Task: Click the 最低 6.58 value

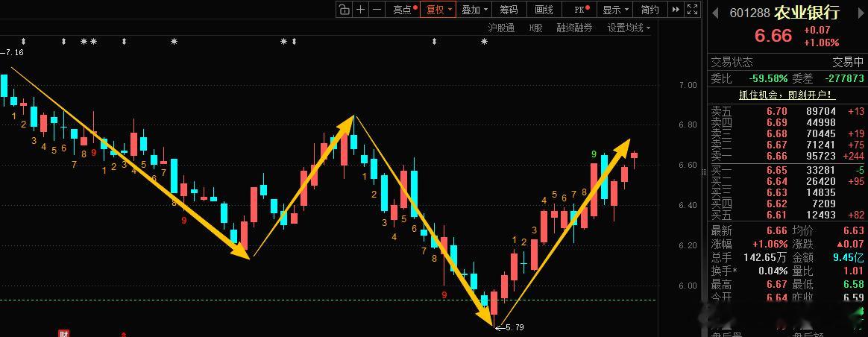Action: tap(854, 284)
